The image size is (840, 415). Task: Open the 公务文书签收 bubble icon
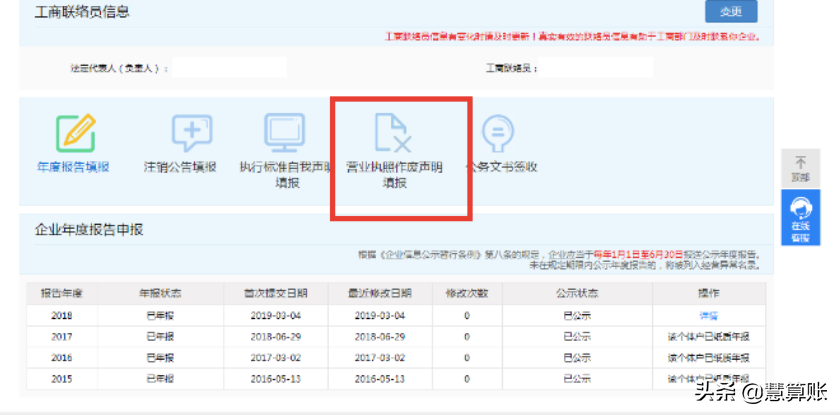(x=498, y=133)
